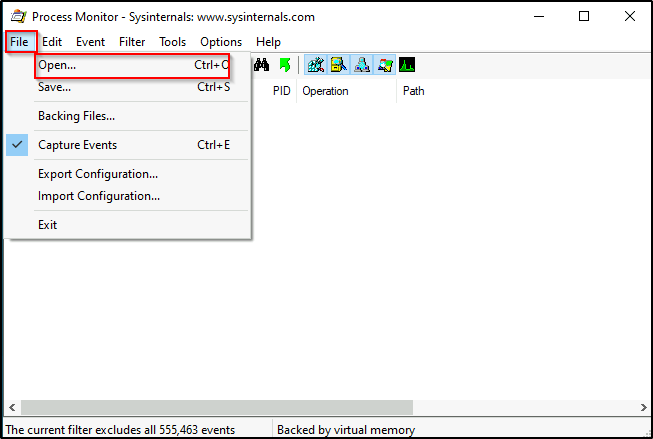Choose Import Configuration... entry

pyautogui.click(x=98, y=196)
